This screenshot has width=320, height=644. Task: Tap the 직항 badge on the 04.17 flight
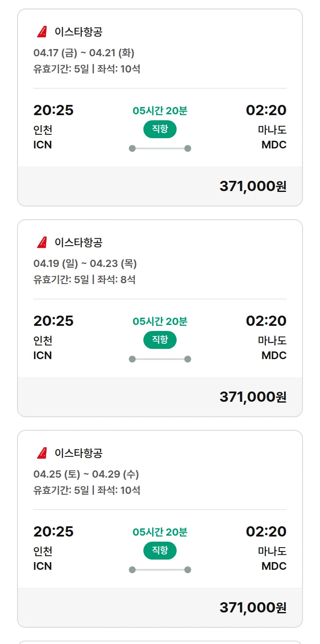pos(160,129)
